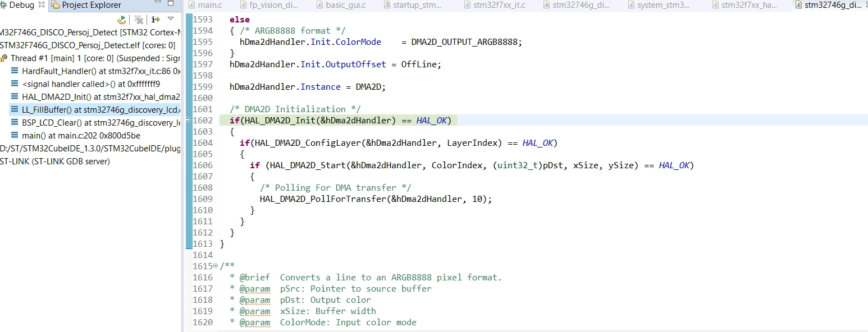Select the Persoj_Detect.elf [cores: 0] entry
Image resolution: width=868 pixels, height=332 pixels.
tap(88, 45)
